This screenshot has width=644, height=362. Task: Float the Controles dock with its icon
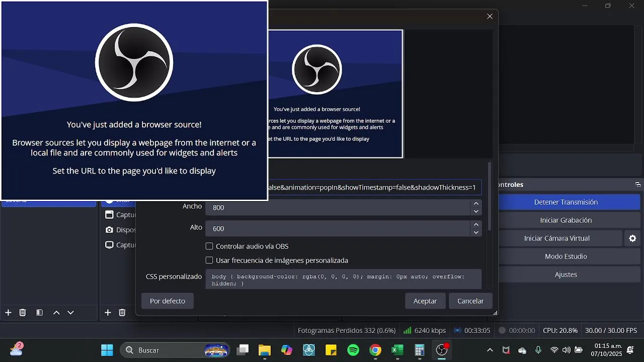coord(638,185)
